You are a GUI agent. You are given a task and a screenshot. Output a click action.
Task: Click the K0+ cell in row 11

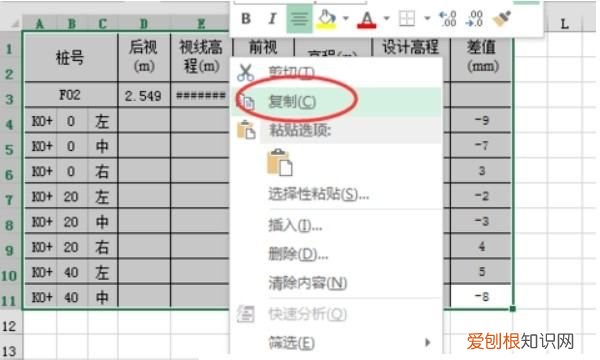(41, 297)
